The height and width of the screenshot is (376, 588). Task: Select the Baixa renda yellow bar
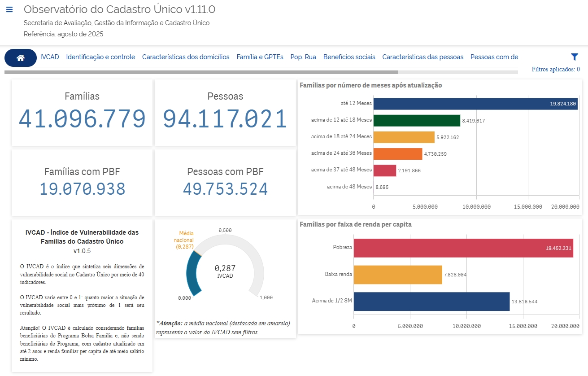pos(398,275)
